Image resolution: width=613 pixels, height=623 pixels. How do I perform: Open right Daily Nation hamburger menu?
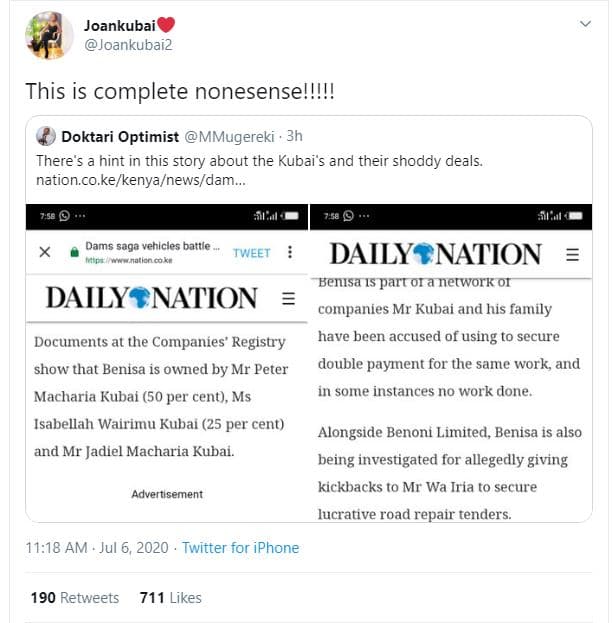[x=573, y=254]
